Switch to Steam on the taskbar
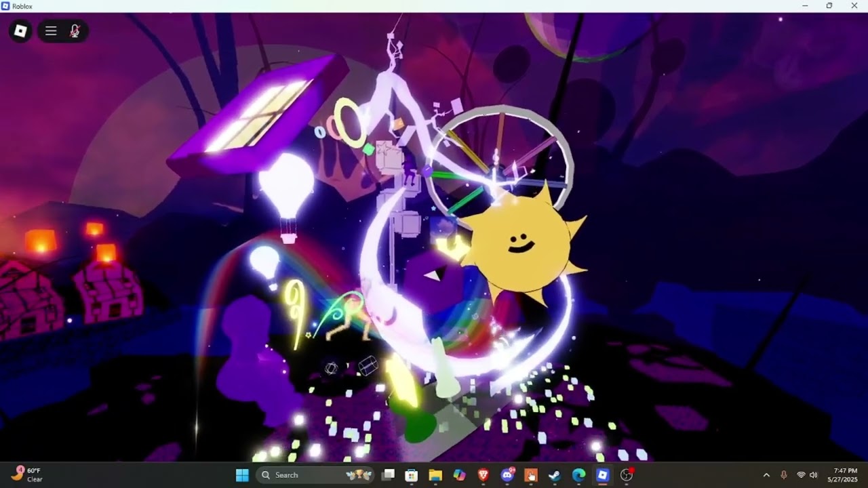 tap(555, 475)
